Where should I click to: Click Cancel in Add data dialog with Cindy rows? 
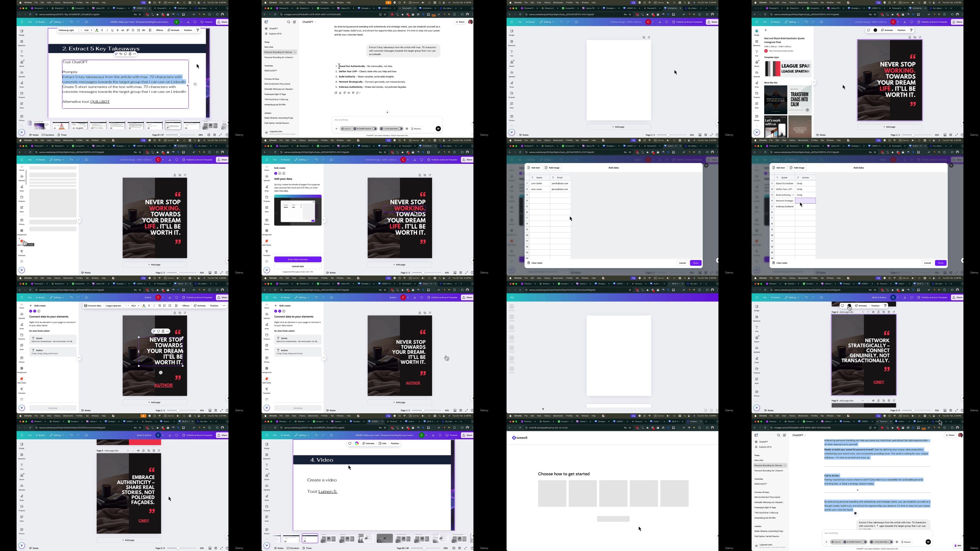coord(928,263)
